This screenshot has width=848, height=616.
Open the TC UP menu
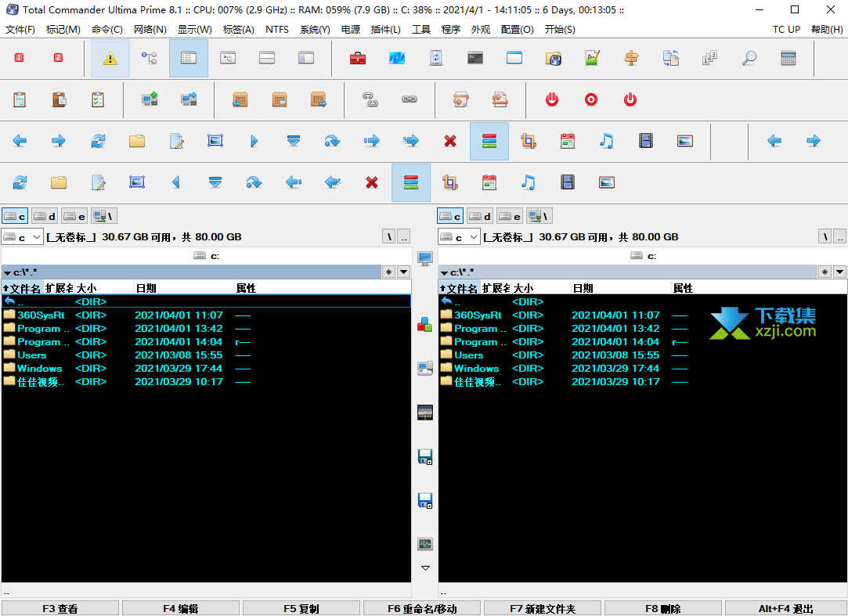pyautogui.click(x=786, y=29)
